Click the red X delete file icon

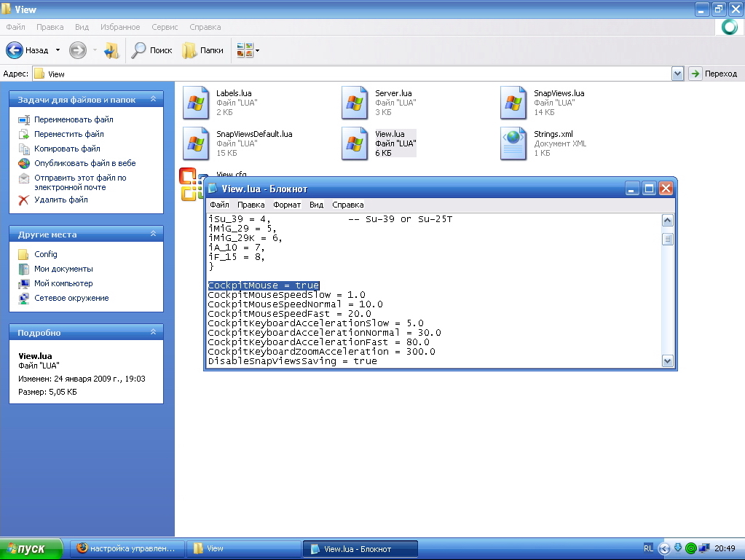pyautogui.click(x=24, y=200)
